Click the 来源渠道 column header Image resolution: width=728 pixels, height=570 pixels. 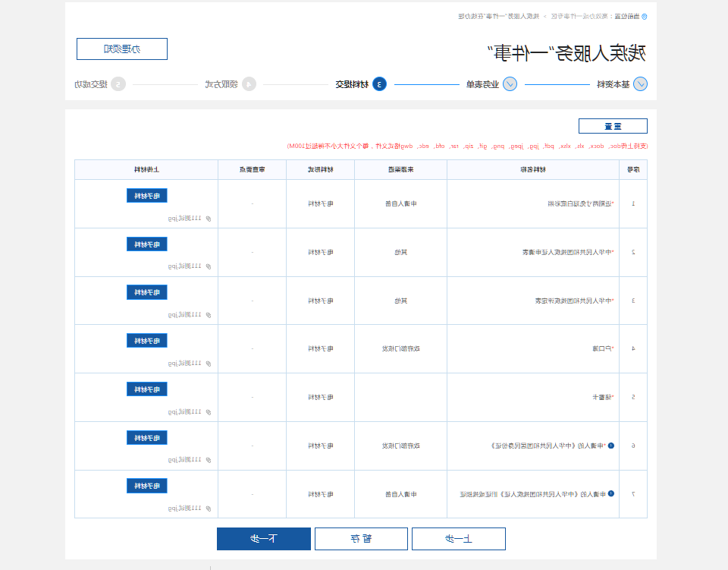[x=400, y=169]
